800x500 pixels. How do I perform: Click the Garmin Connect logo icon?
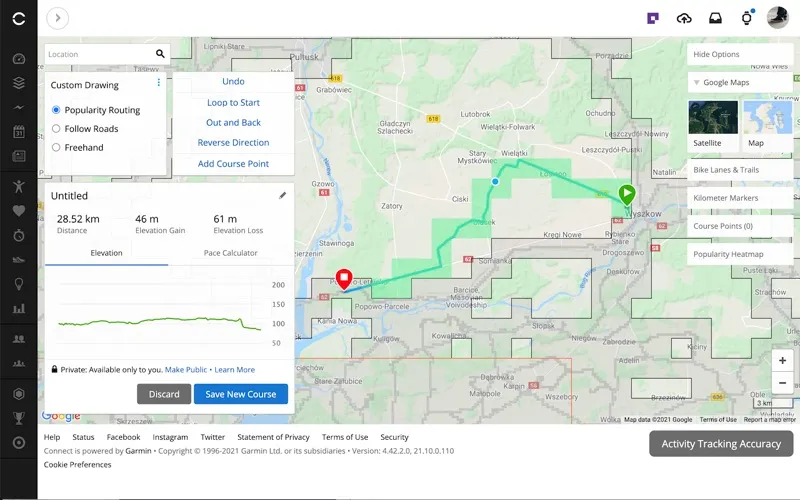[x=19, y=19]
